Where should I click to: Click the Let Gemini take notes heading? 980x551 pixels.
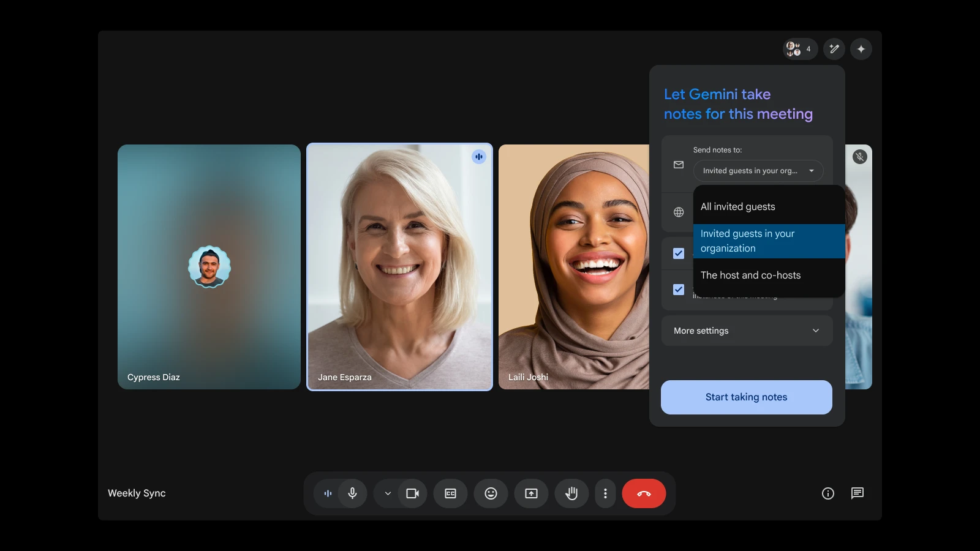[738, 104]
